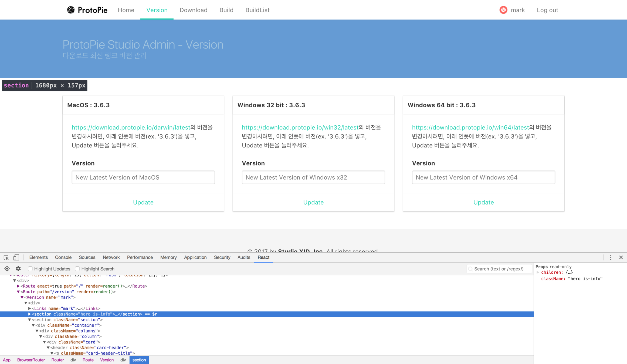
Task: Enable the Highlight Updates checkbox
Action: [x=30, y=269]
